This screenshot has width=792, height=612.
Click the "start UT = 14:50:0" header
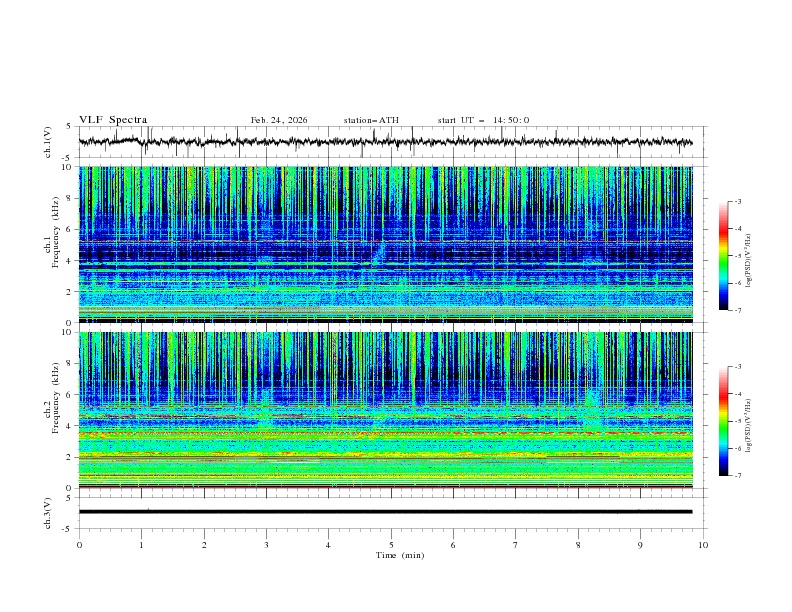pyautogui.click(x=483, y=120)
